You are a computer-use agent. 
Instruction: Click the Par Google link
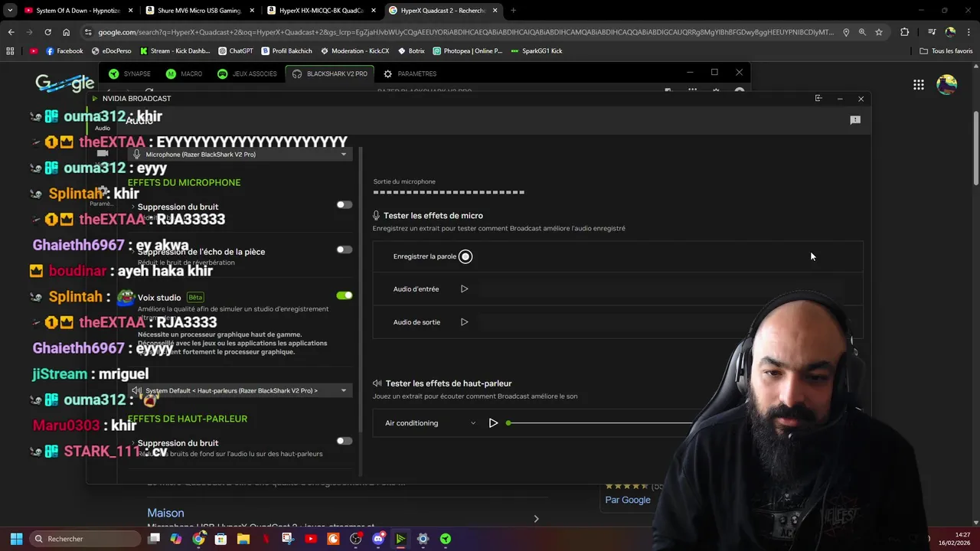point(628,500)
